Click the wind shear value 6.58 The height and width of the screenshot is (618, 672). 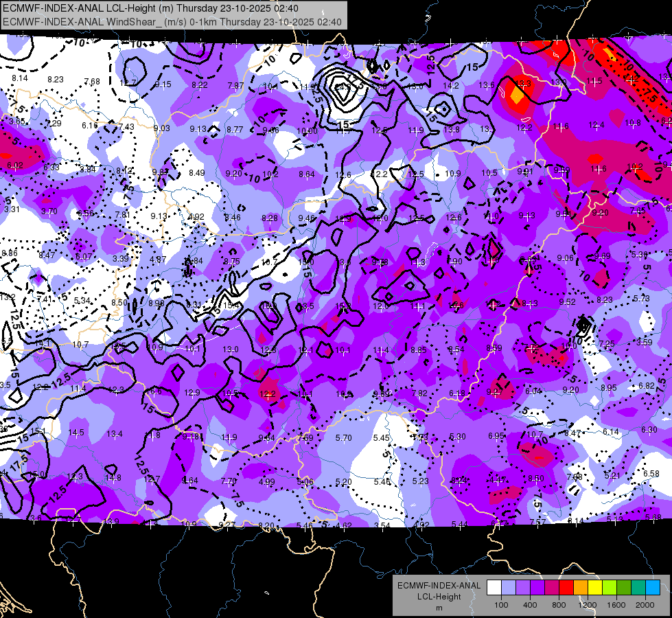pos(651,474)
